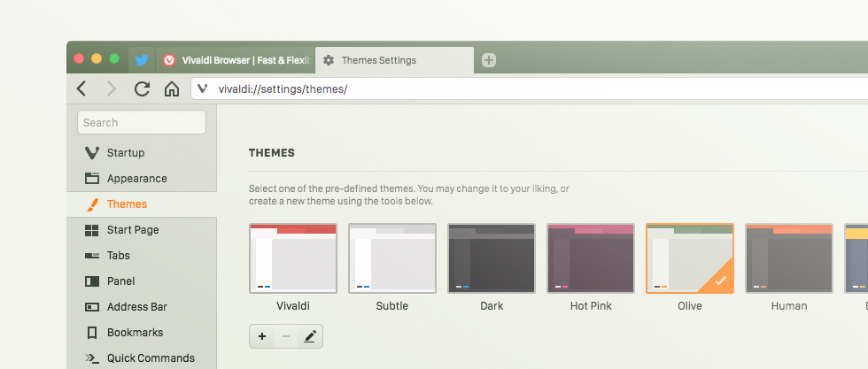Open Startup settings section
Viewport: 868px width, 369px height.
pyautogui.click(x=142, y=153)
